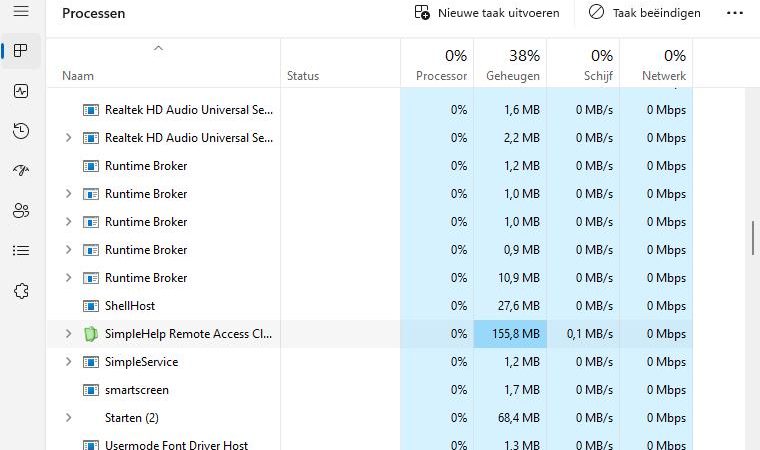Viewport: 760px width, 450px height.
Task: Sort by the Processor column header
Action: click(x=438, y=65)
